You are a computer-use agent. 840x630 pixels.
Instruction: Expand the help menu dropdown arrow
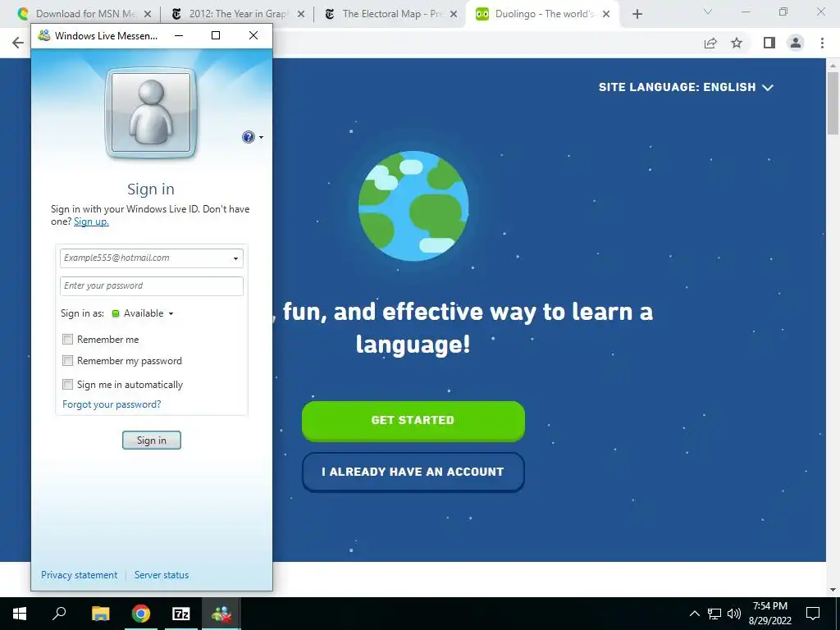(262, 138)
